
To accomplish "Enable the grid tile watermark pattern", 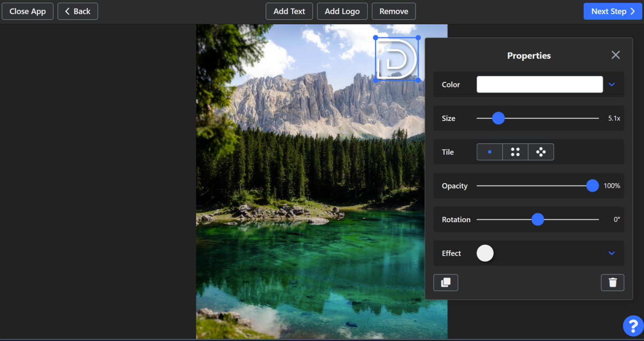I will point(515,152).
